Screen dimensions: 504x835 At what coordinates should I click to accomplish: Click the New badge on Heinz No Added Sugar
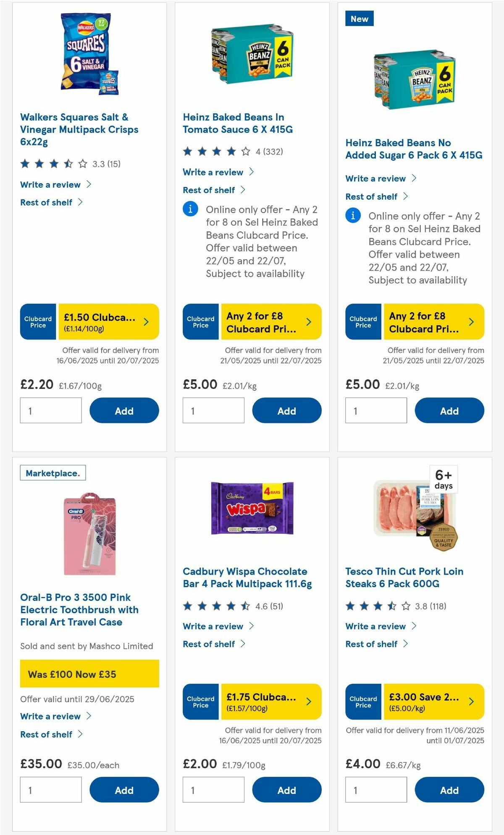click(x=360, y=18)
